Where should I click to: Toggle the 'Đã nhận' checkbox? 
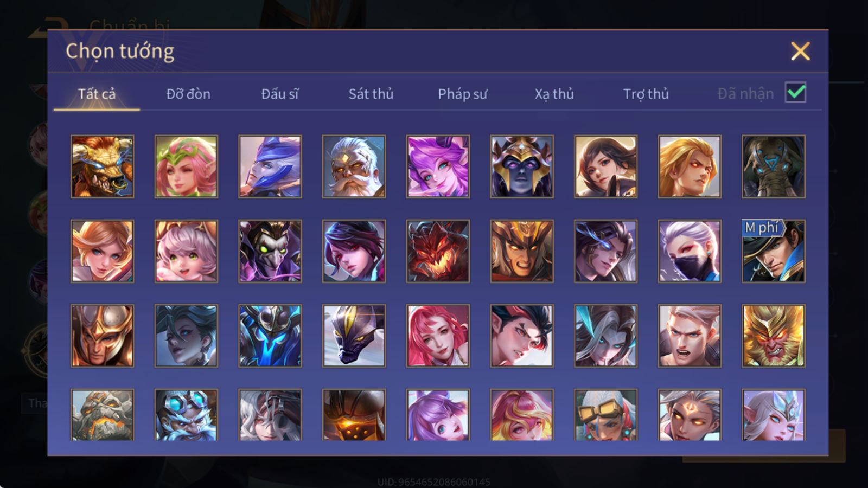pyautogui.click(x=795, y=93)
